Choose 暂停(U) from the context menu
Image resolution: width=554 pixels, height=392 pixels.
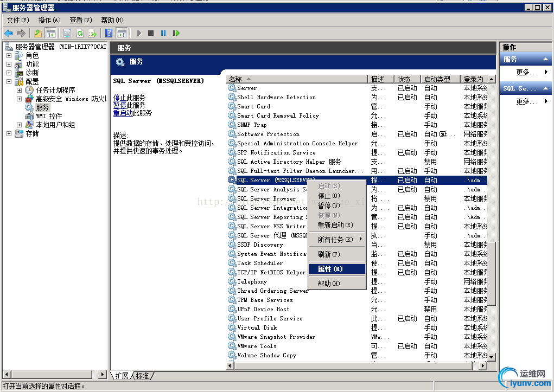pyautogui.click(x=337, y=205)
